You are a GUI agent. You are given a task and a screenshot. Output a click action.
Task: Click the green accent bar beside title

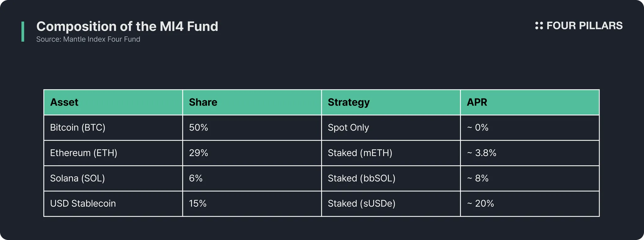coord(23,31)
